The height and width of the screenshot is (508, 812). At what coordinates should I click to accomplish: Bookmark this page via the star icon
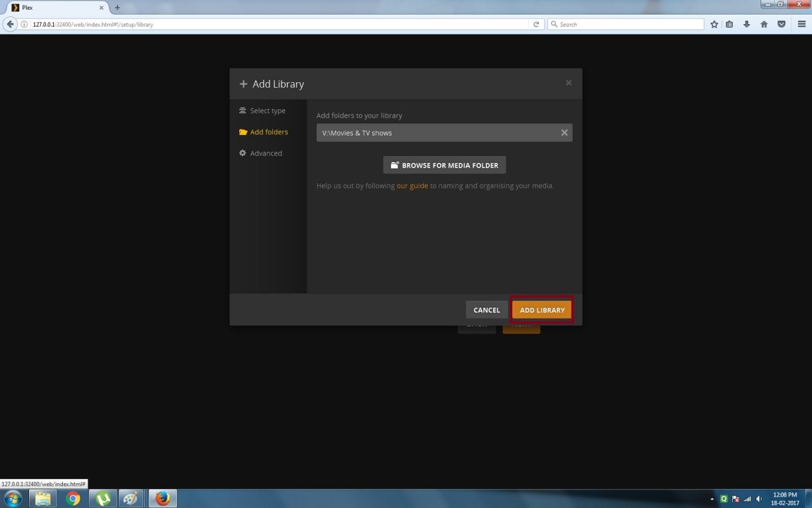click(714, 24)
